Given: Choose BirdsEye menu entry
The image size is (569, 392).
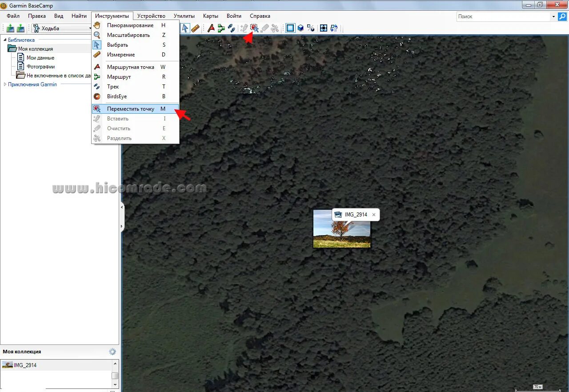Looking at the screenshot, I should (x=135, y=96).
